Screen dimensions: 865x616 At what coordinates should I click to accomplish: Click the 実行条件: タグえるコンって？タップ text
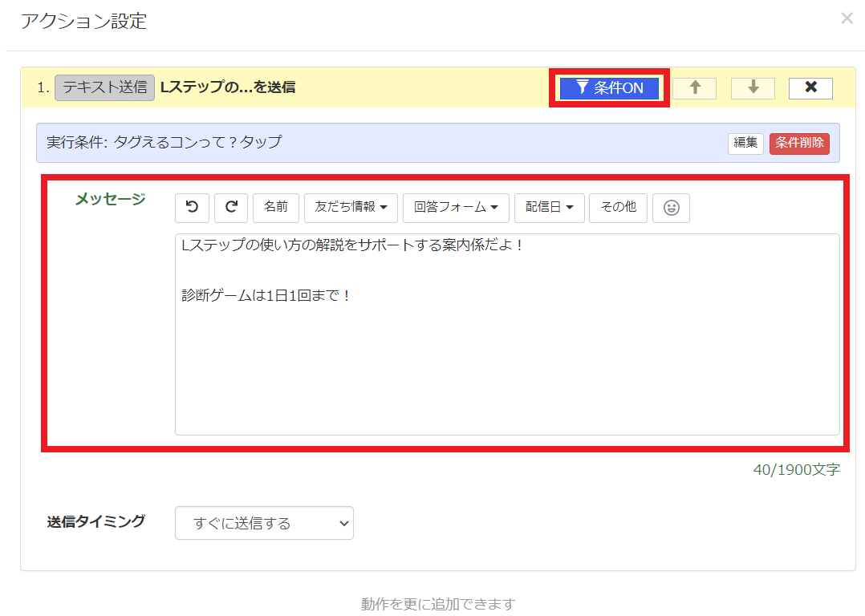(x=164, y=142)
